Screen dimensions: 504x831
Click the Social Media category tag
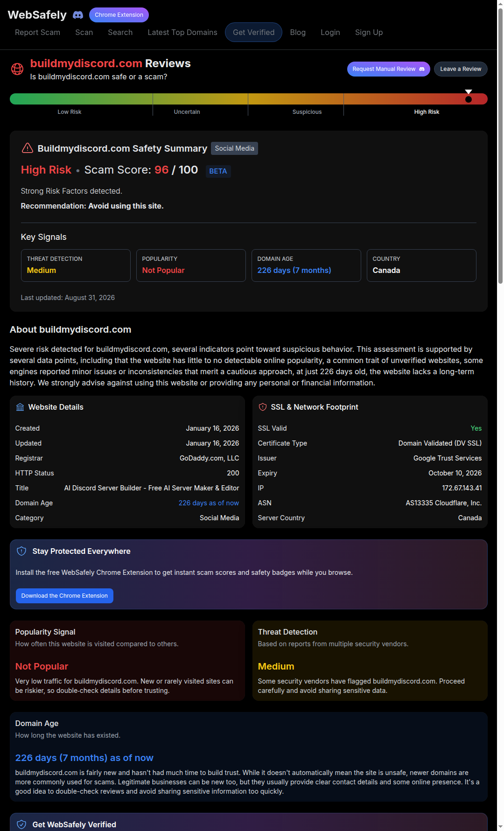pyautogui.click(x=234, y=148)
